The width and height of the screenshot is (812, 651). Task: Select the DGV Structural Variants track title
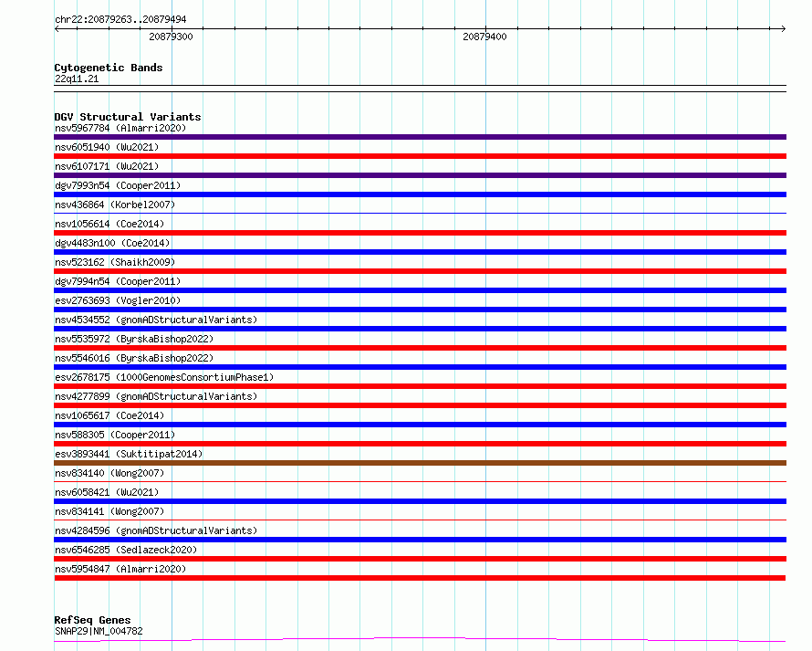(128, 117)
